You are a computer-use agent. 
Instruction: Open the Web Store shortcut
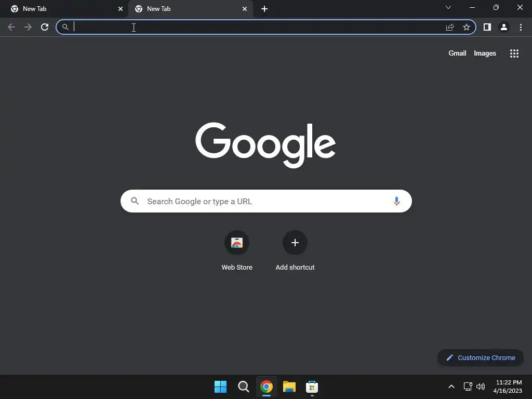coord(237,250)
